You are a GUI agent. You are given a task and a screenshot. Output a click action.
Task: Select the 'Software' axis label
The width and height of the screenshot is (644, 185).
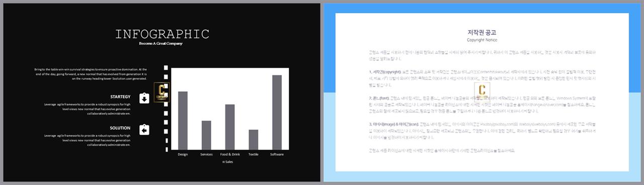277,154
